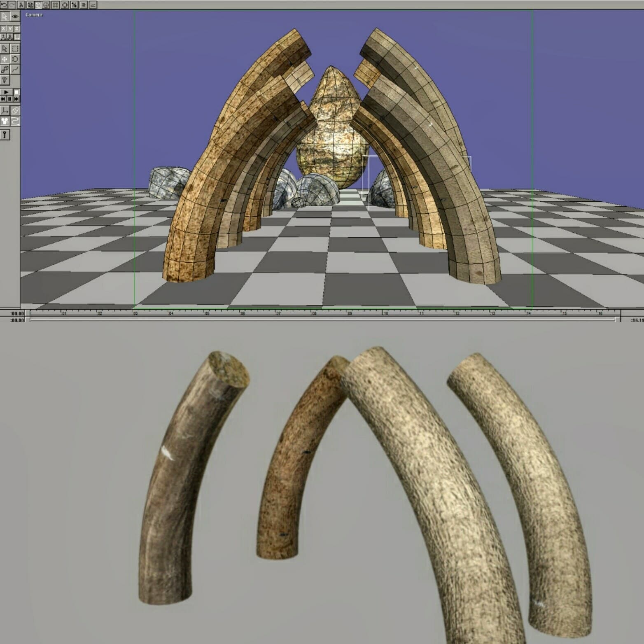Image resolution: width=644 pixels, height=644 pixels.
Task: Click timeline ruler at the 08 mark
Action: tap(314, 313)
